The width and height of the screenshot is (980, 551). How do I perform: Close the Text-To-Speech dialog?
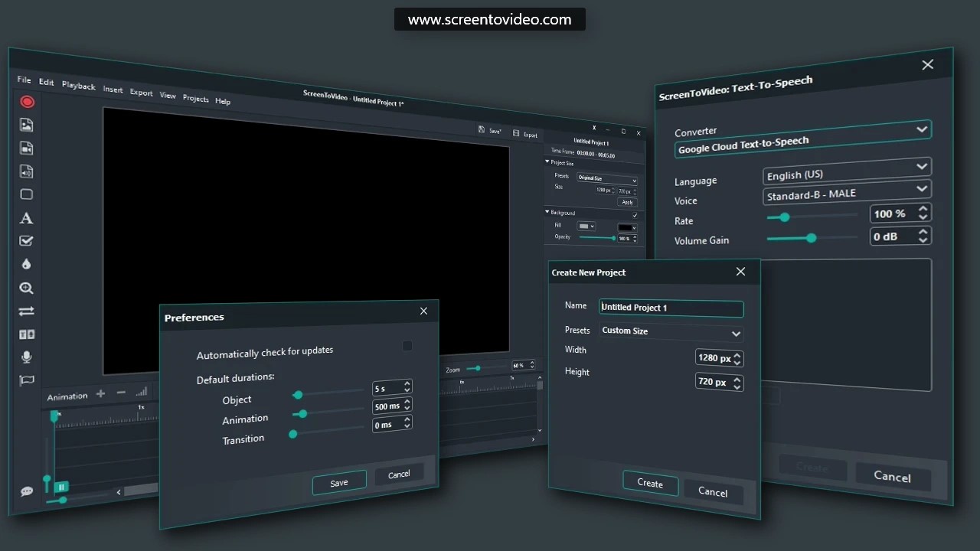pos(928,65)
